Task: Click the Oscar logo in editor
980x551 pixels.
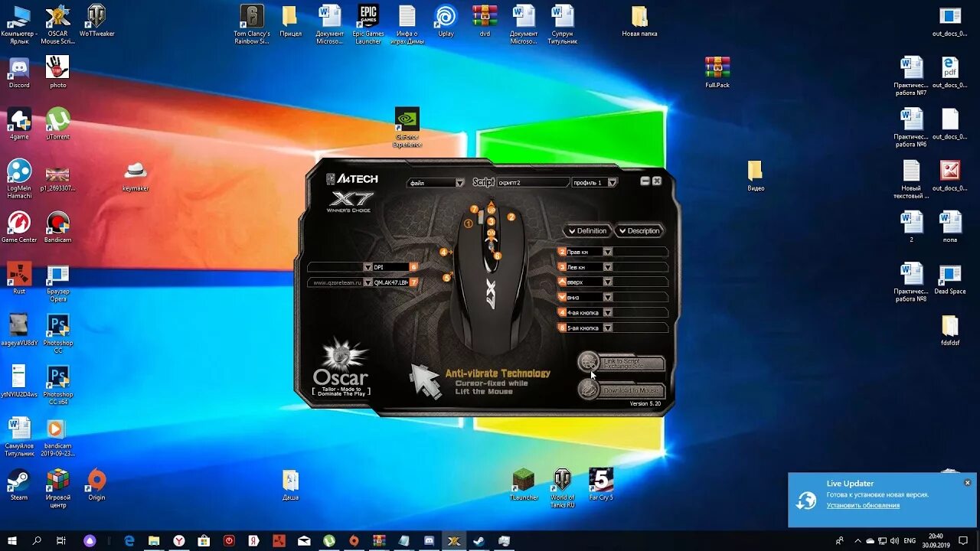Action: pos(341,366)
